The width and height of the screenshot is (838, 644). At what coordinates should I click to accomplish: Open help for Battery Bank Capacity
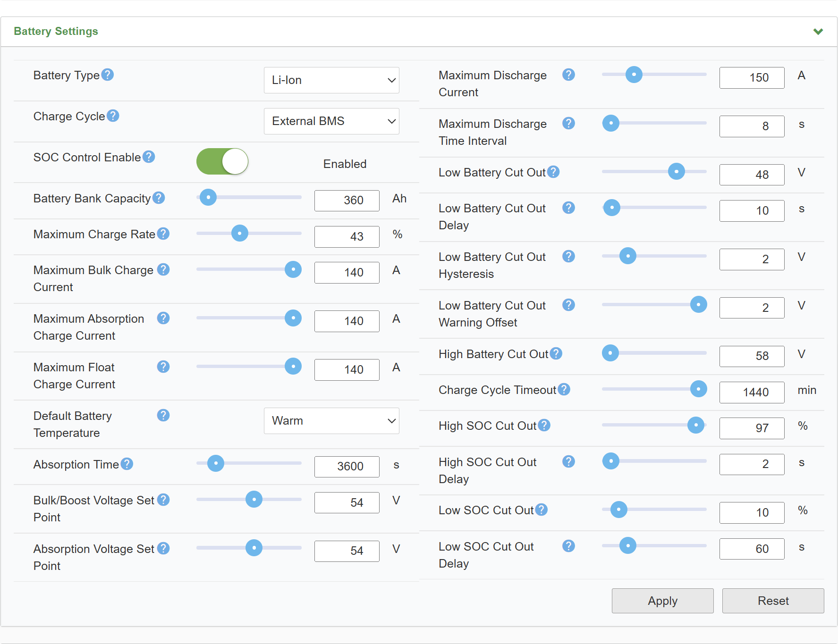point(159,198)
